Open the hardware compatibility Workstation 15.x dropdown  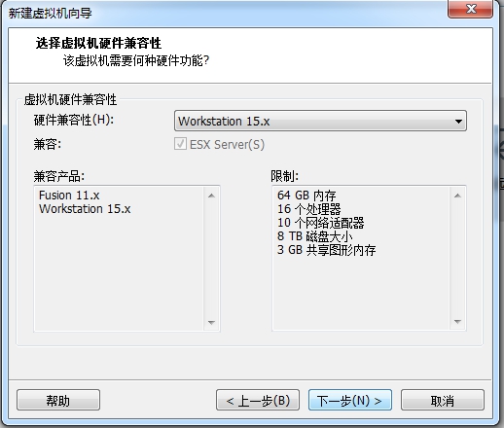(320, 121)
